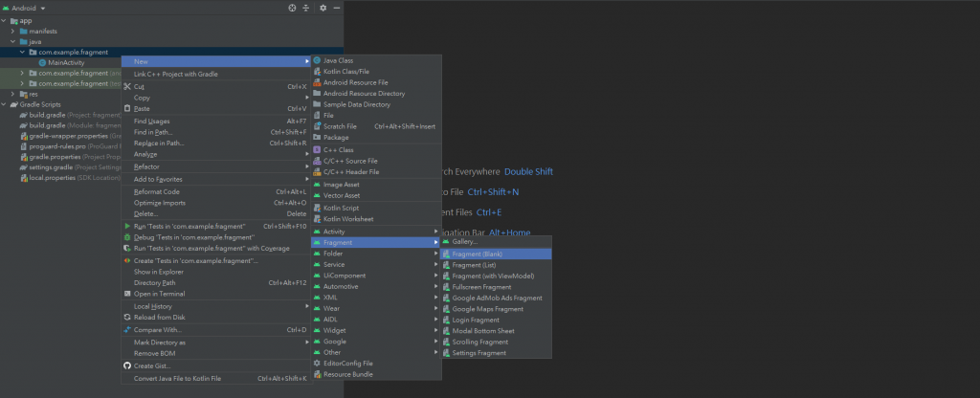Click the Compare With icon

pos(127,330)
